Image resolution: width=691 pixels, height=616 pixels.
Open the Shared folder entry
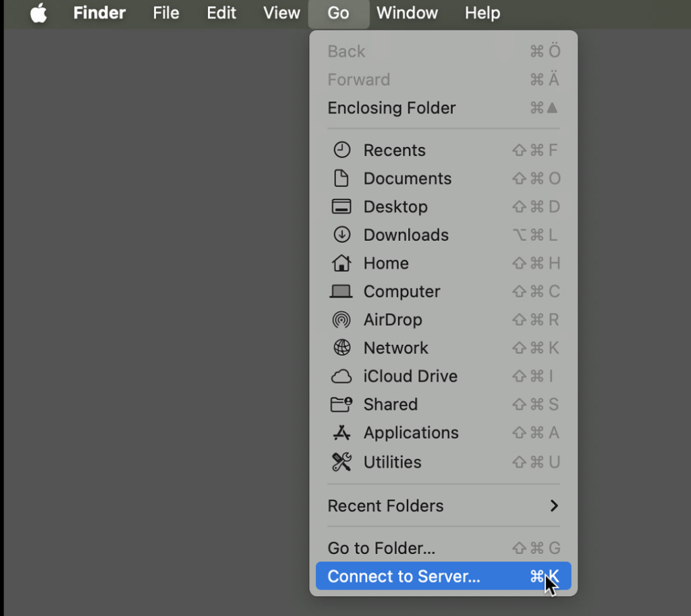(390, 404)
